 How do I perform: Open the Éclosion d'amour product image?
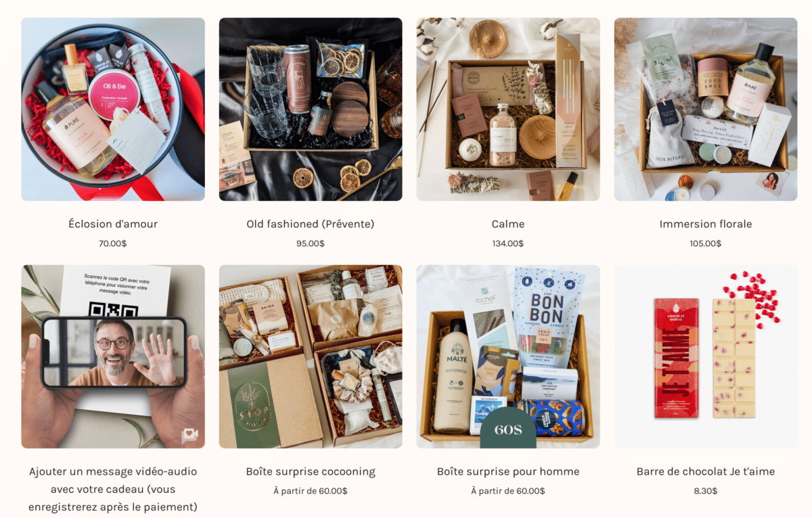(113, 110)
